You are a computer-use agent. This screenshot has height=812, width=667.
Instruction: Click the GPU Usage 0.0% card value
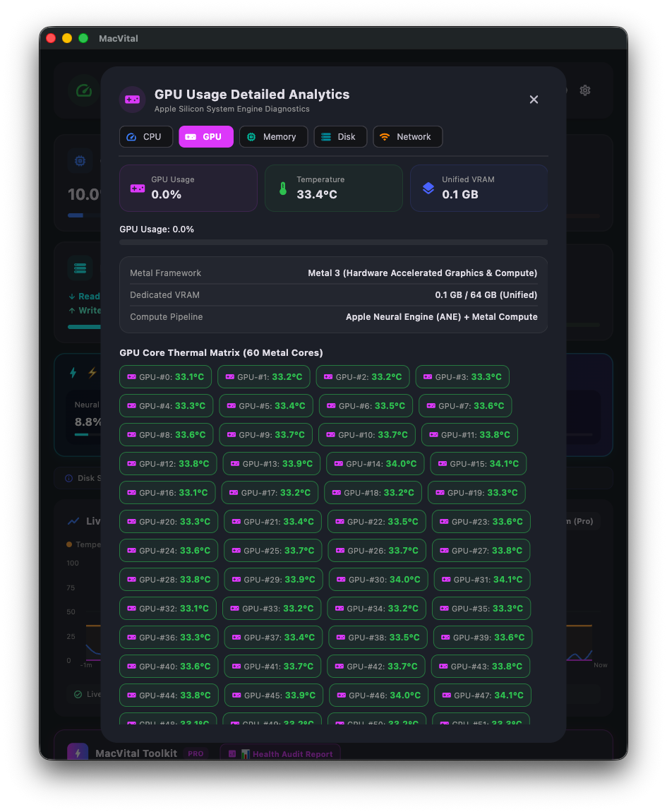pyautogui.click(x=167, y=194)
